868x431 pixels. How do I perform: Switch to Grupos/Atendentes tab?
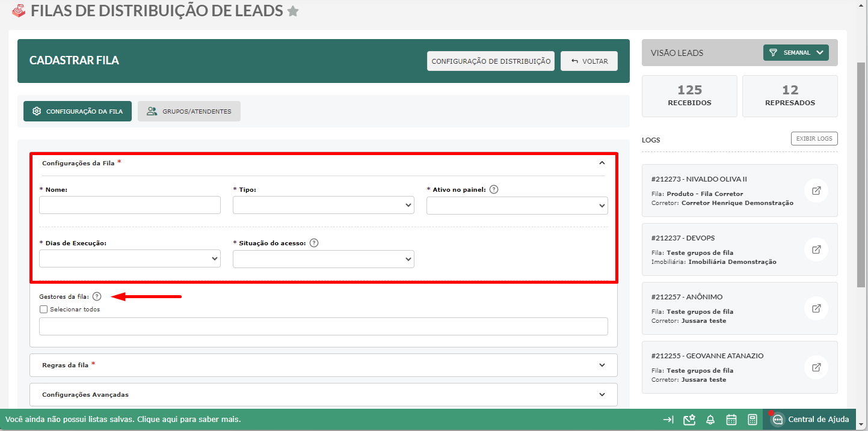coord(189,111)
